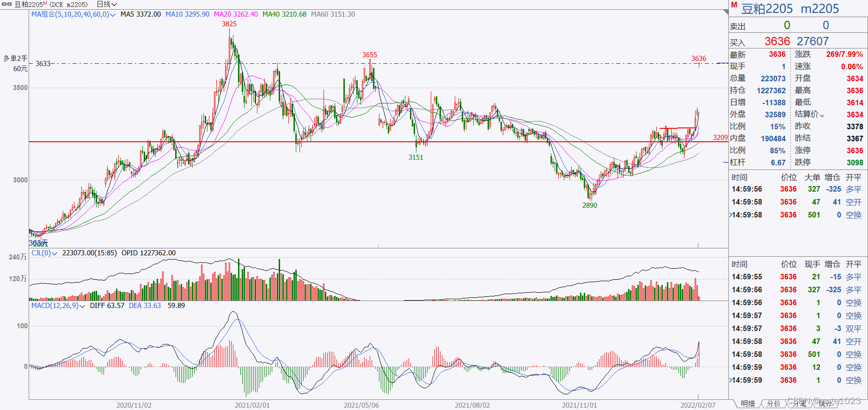Click the 昨收 value 3378
The image size is (868, 410).
coord(855,127)
